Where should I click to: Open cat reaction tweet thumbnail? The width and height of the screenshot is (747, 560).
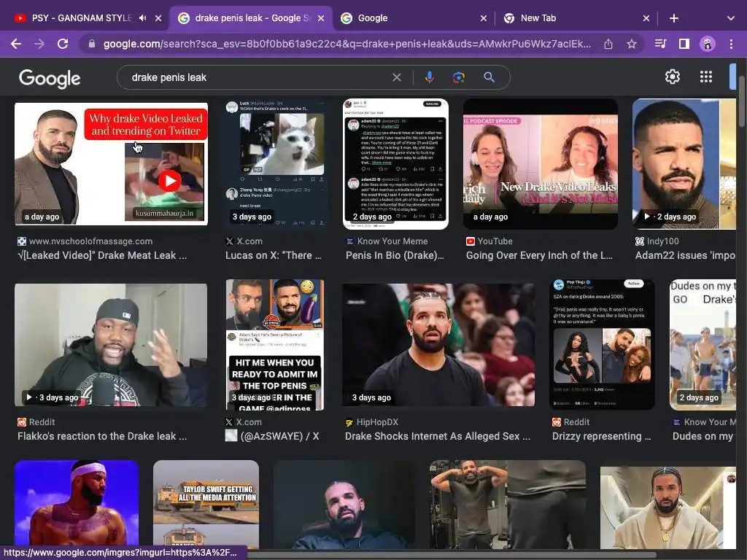tap(276, 164)
